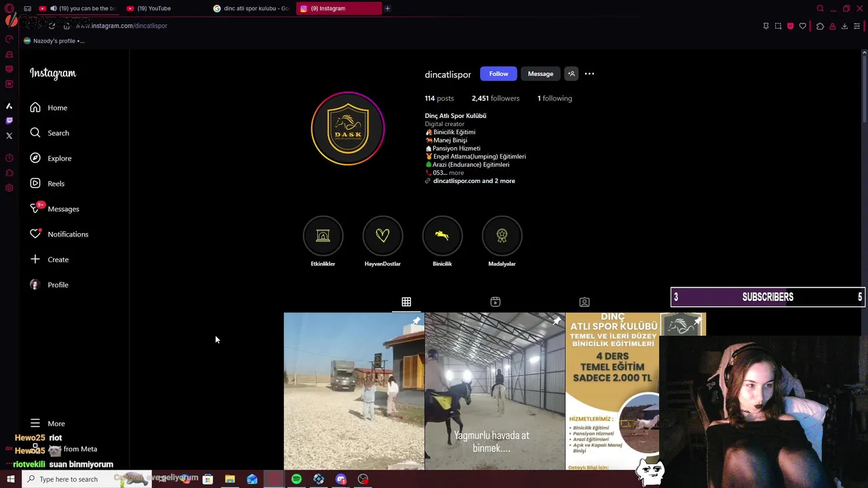868x488 pixels.
Task: Switch to the Reels profile tab
Action: (x=495, y=302)
